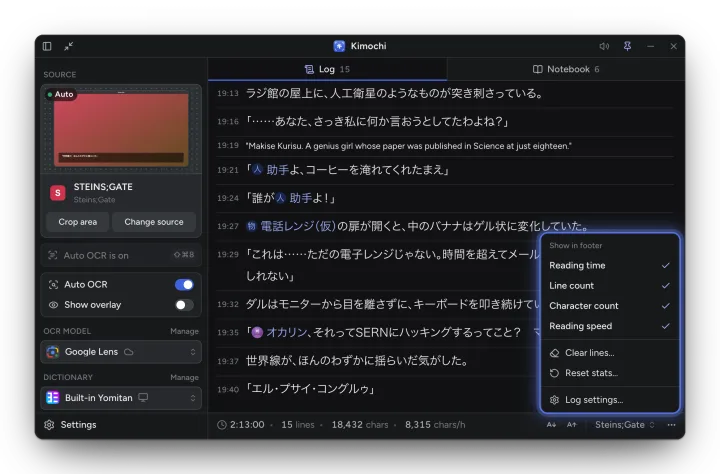Pin the window with pin icon
Viewport: 720px width, 474px height.
627,46
